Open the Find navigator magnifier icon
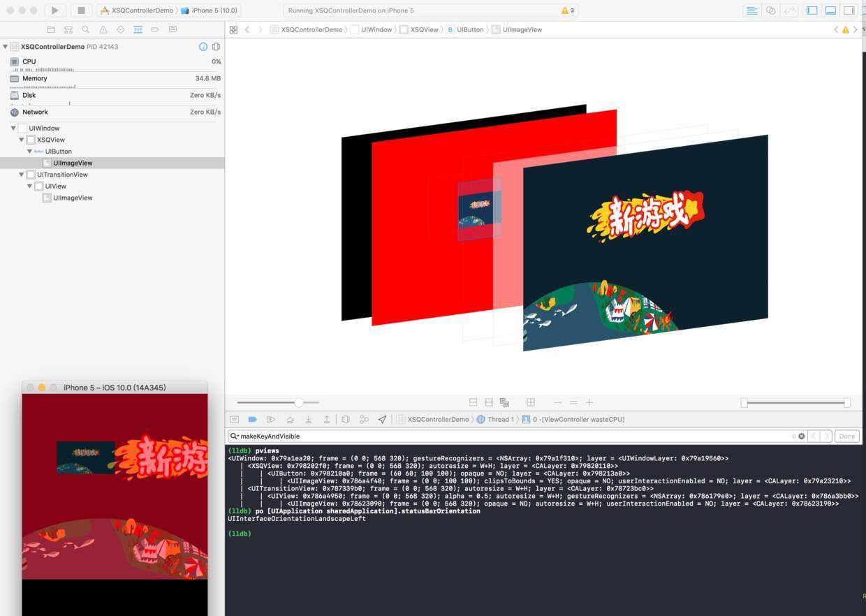The image size is (866, 616). coord(85,29)
